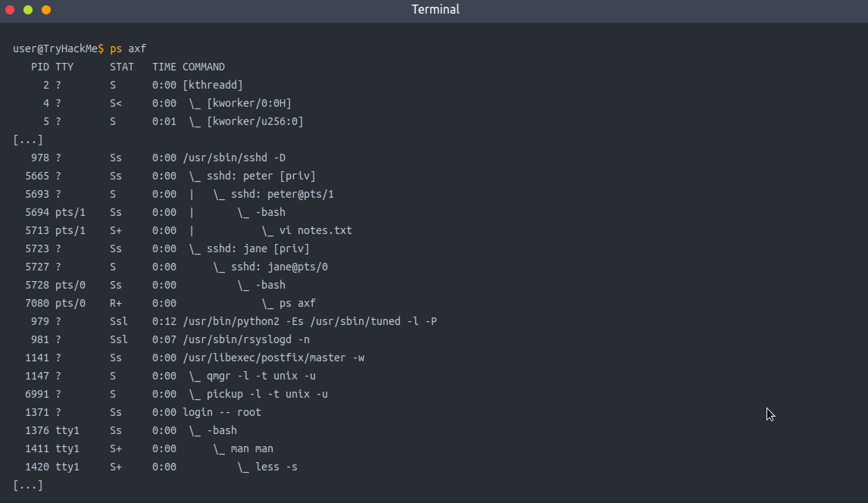Viewport: 868px width, 503px height.
Task: Select the COMMAND column header text
Action: tap(203, 66)
